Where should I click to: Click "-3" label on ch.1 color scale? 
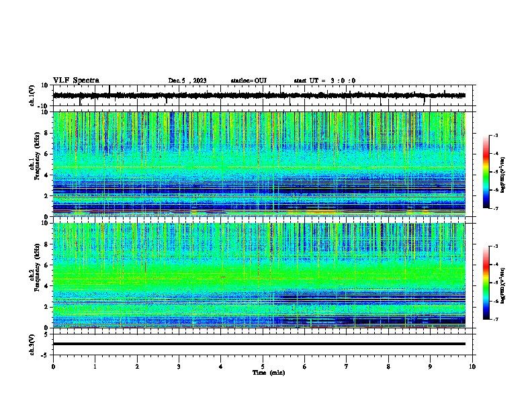click(x=496, y=135)
